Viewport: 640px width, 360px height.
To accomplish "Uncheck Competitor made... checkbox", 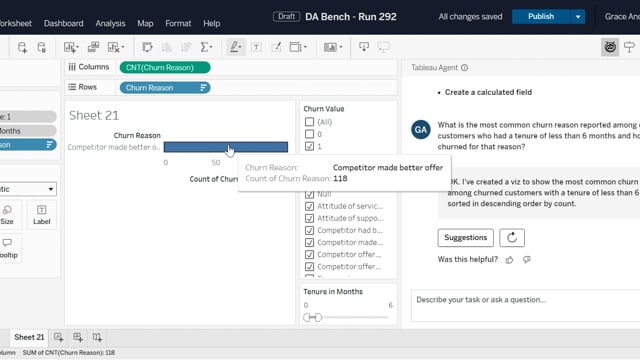I will coord(309,242).
